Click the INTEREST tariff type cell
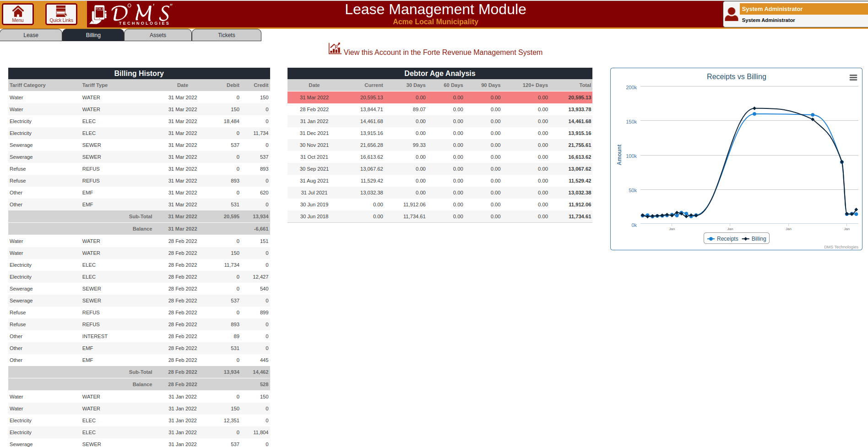 (95, 336)
